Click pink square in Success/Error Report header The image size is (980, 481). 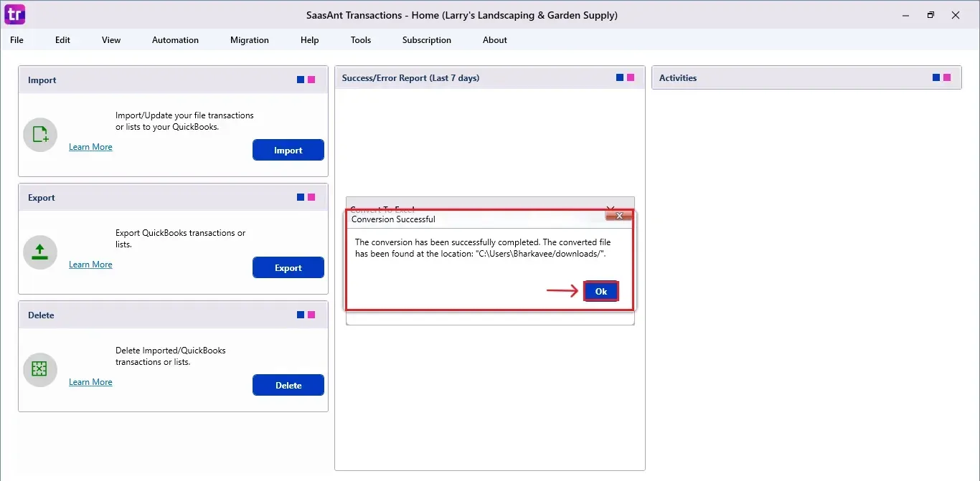point(631,77)
